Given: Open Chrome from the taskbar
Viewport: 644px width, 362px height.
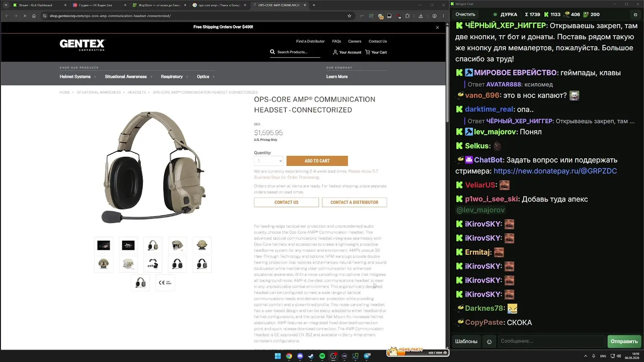Looking at the screenshot, I should (x=289, y=356).
